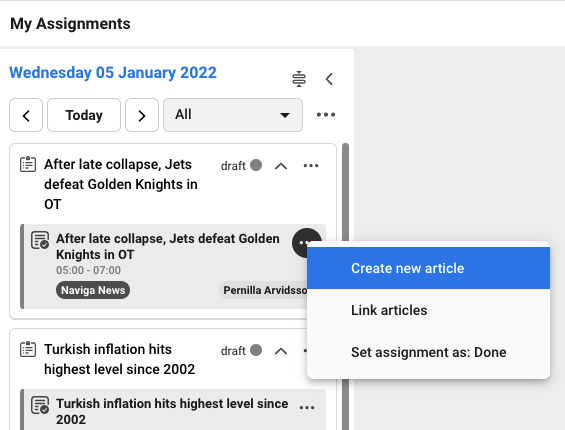Click Jets planning item draft status dot
This screenshot has height=430, width=565.
pos(256,165)
